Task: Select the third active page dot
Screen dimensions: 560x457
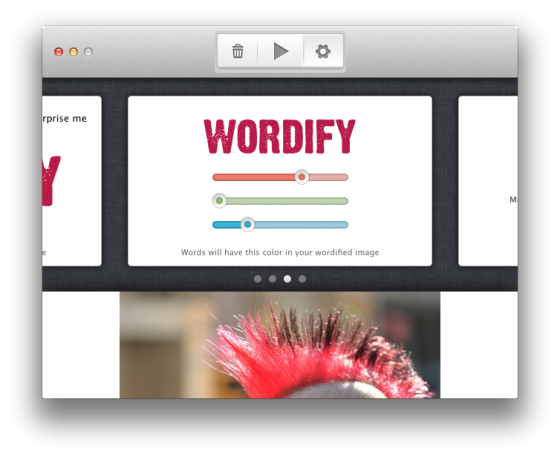Action: click(x=287, y=279)
